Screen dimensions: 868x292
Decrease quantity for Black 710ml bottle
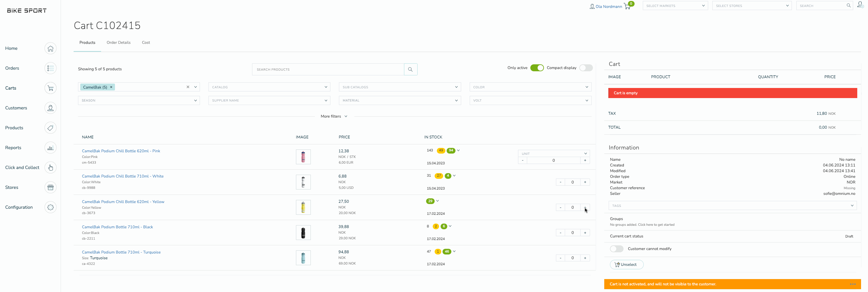tap(561, 233)
